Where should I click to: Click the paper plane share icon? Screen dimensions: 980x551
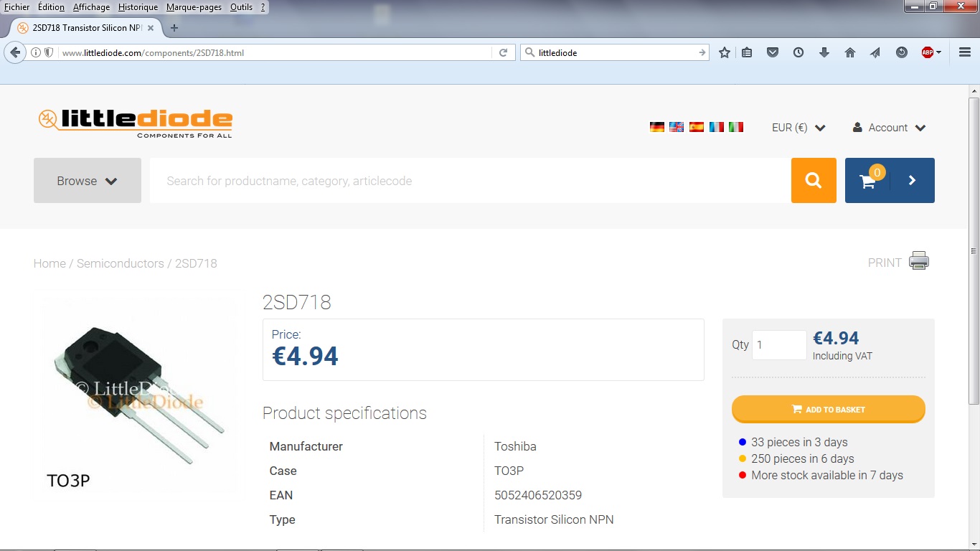(875, 52)
